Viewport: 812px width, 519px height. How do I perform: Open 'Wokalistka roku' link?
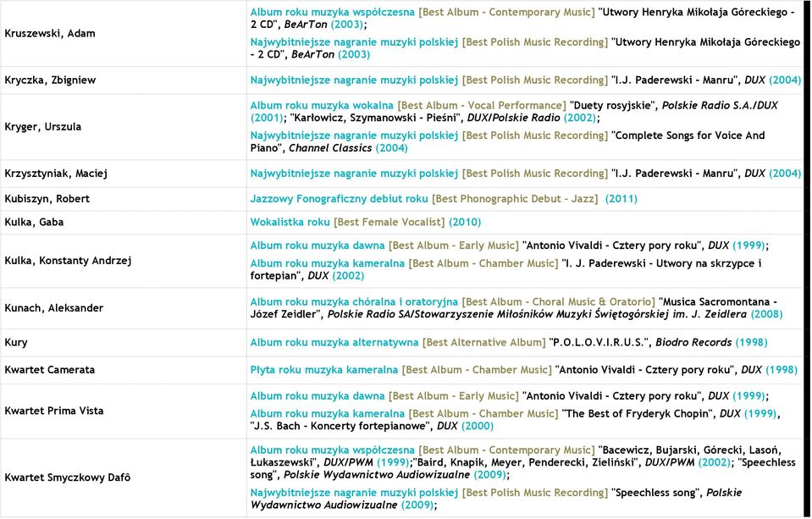[290, 222]
